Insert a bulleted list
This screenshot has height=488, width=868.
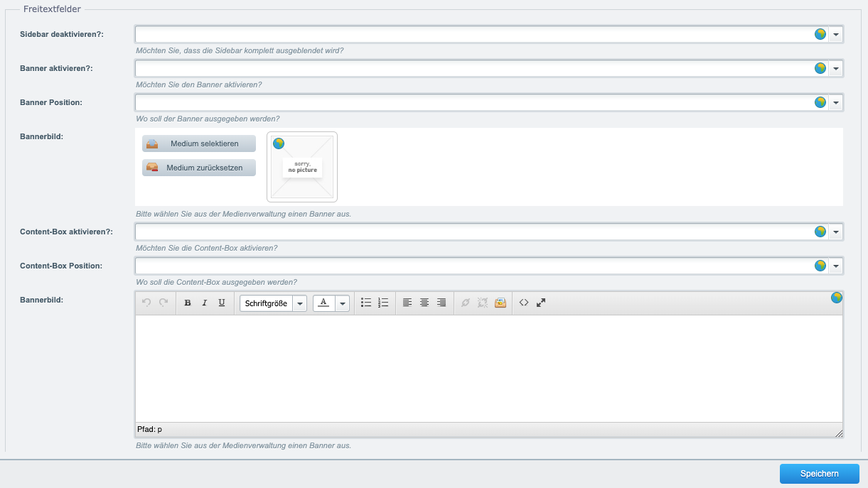[366, 303]
